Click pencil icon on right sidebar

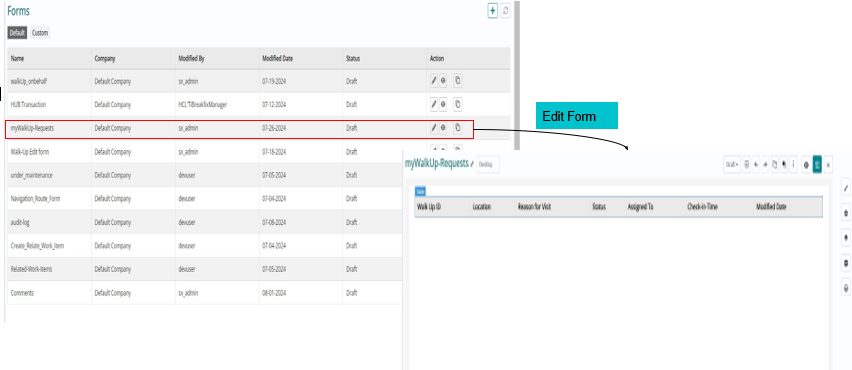(x=845, y=188)
